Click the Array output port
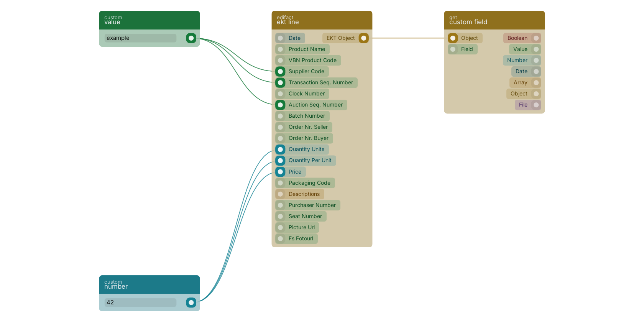Screen dimensions: 644x322 (x=536, y=82)
